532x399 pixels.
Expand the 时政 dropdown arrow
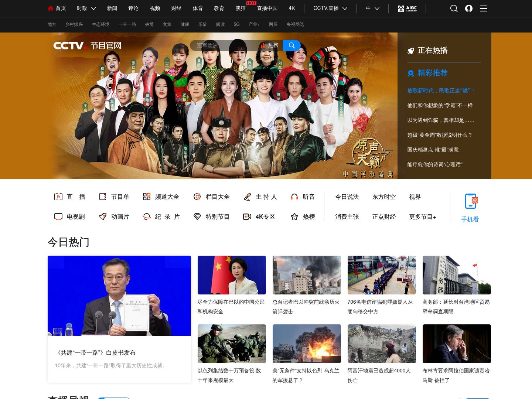[93, 8]
